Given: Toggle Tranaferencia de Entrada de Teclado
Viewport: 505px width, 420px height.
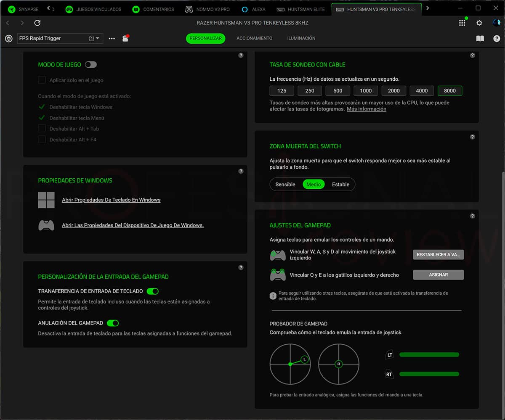Looking at the screenshot, I should point(152,291).
